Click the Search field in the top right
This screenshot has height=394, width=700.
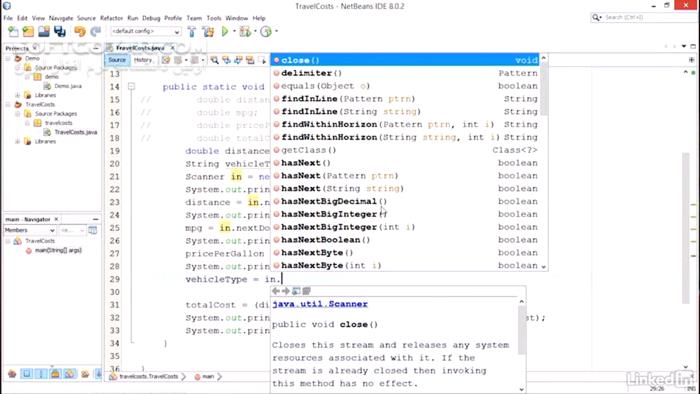642,17
